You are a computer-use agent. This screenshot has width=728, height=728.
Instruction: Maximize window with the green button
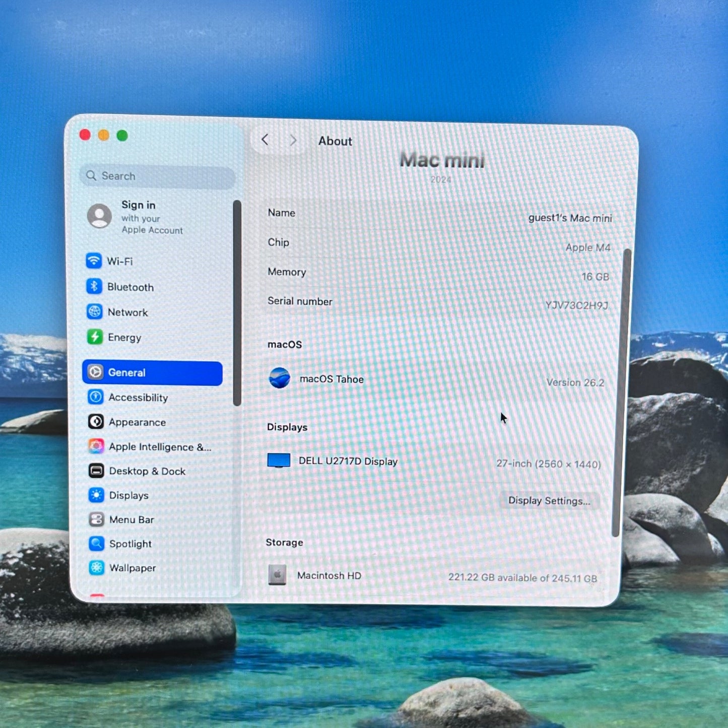[122, 136]
